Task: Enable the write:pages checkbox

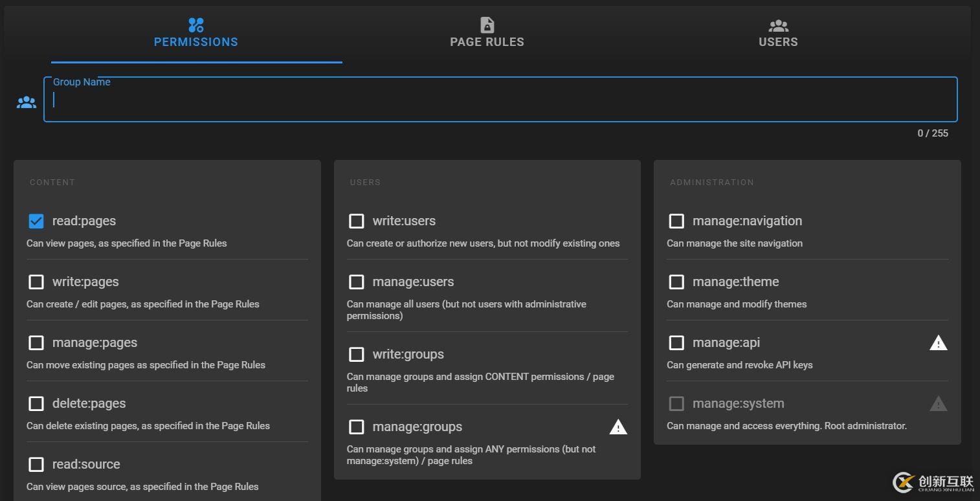Action: 36,282
